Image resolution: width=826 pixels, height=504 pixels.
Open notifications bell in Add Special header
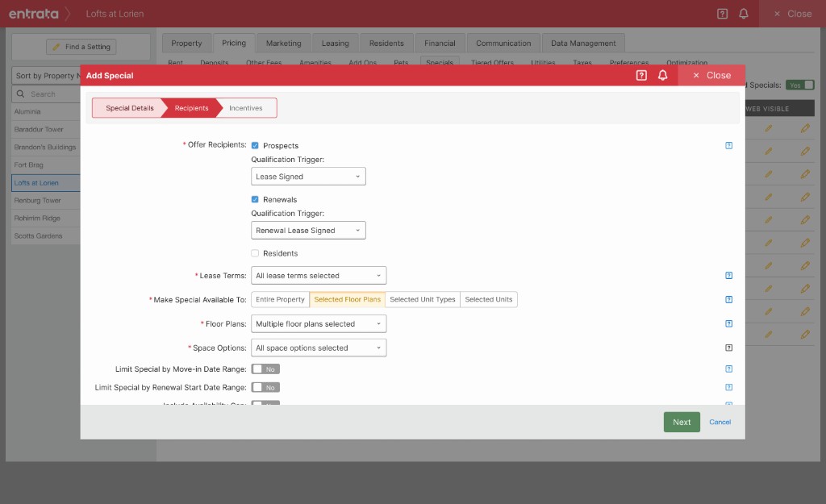point(663,75)
